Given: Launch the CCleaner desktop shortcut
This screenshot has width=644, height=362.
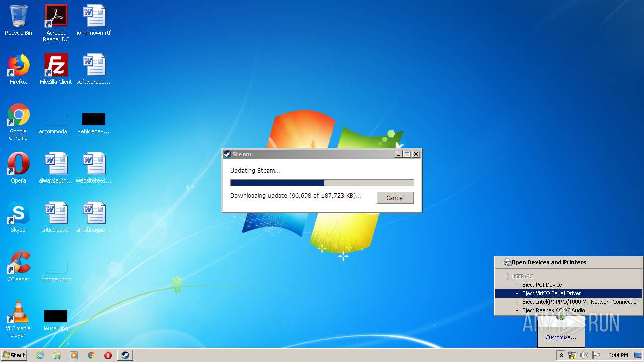Looking at the screenshot, I should 18,266.
